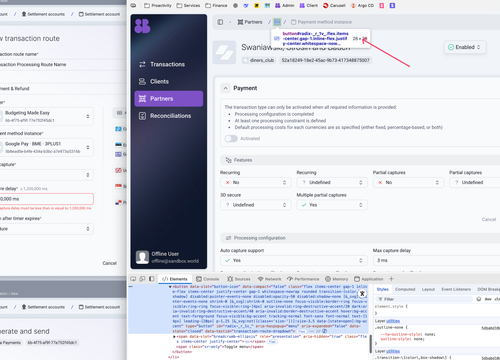Click the blue S bookmark icon
Screen dimensions: 500x360
(x=392, y=5)
